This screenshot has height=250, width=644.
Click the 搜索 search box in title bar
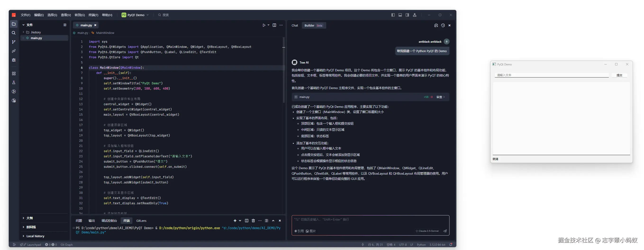(164, 15)
